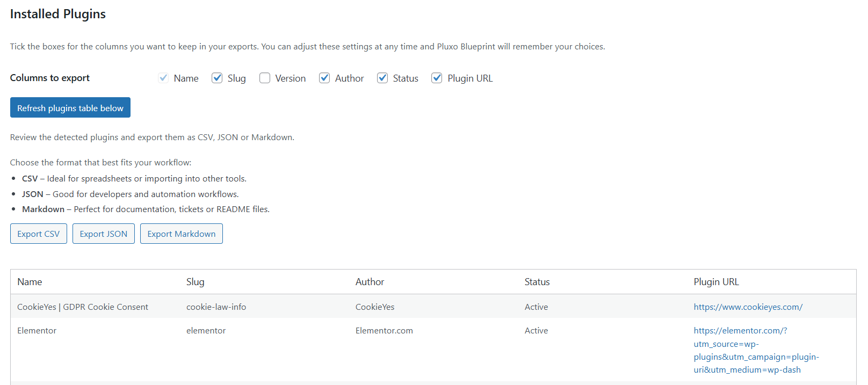The width and height of the screenshot is (868, 385).
Task: Export the plugin list as CSV
Action: tap(39, 234)
